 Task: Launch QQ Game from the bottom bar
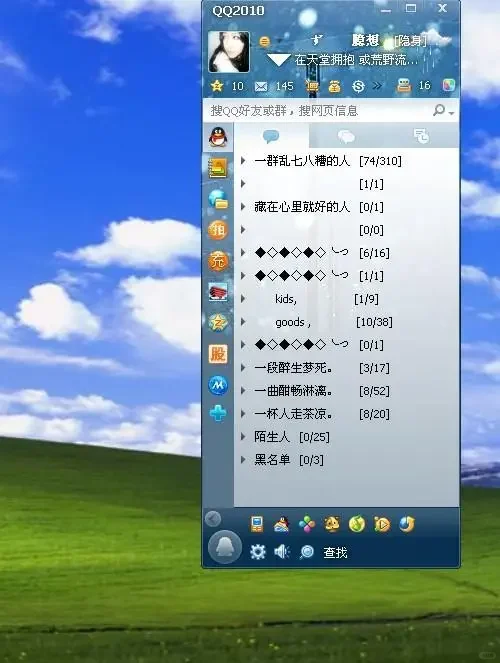pos(281,524)
